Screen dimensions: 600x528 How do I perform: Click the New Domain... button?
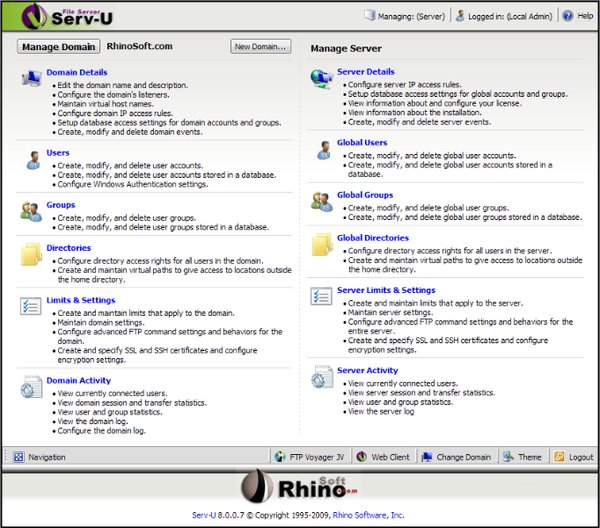point(261,47)
